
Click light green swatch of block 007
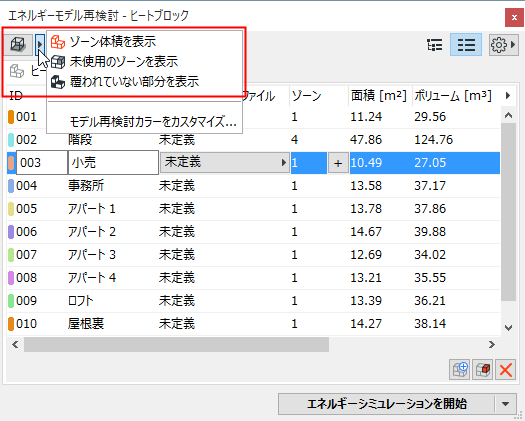11,255
